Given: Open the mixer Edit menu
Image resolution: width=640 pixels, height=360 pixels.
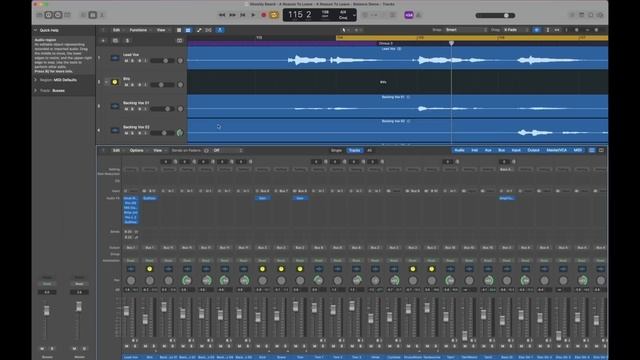Looking at the screenshot, I should pyautogui.click(x=116, y=151).
